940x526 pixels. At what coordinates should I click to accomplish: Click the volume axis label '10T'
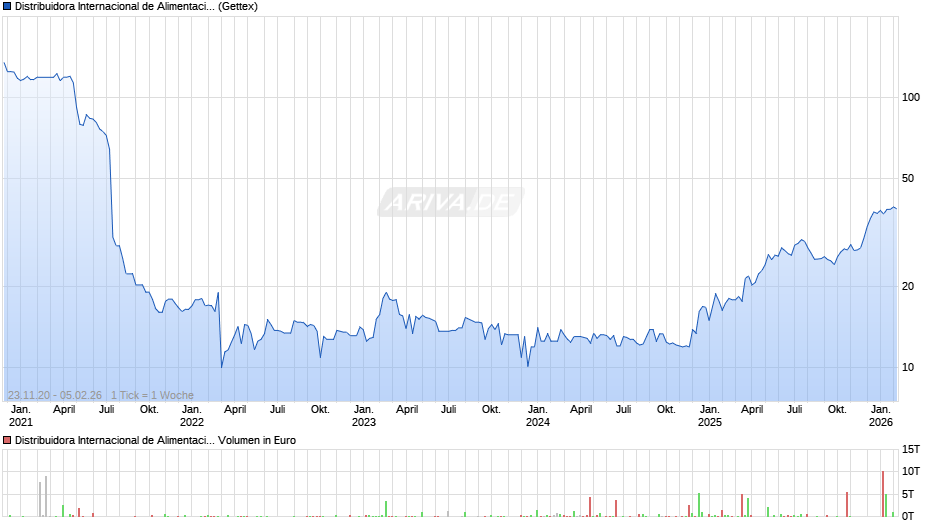tap(911, 472)
